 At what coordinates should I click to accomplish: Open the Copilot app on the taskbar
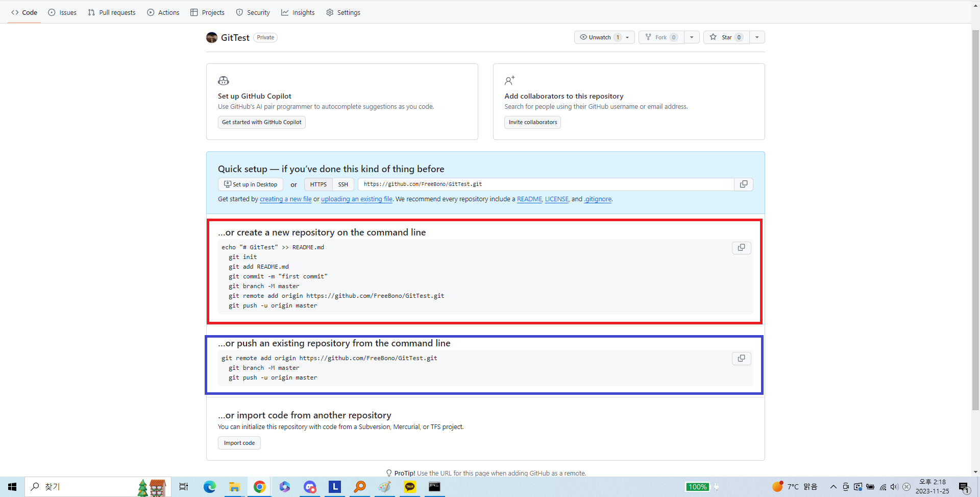click(284, 487)
